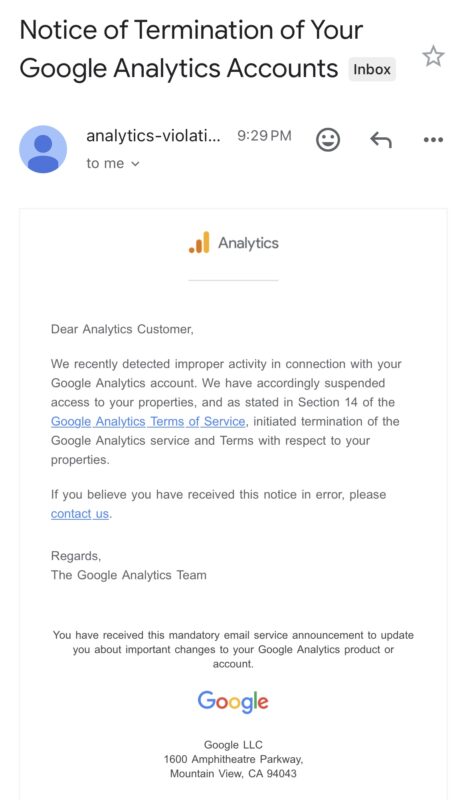Screen dimensions: 467x800
Task: Click the colorful Google logo in footer
Action: coord(233,703)
